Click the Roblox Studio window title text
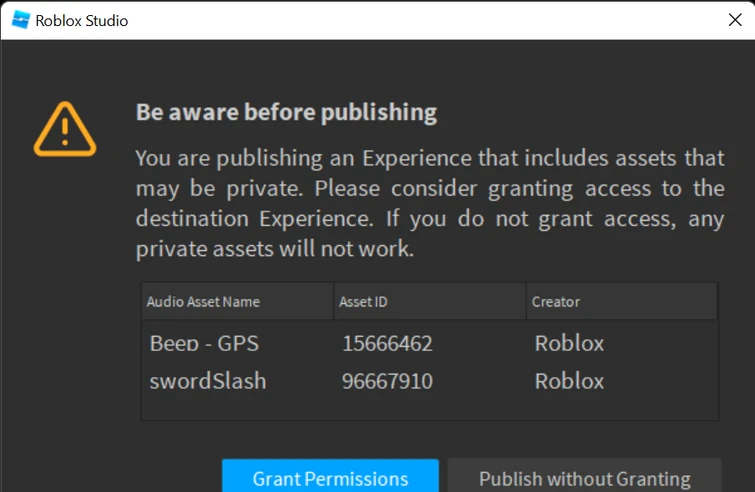 82,20
